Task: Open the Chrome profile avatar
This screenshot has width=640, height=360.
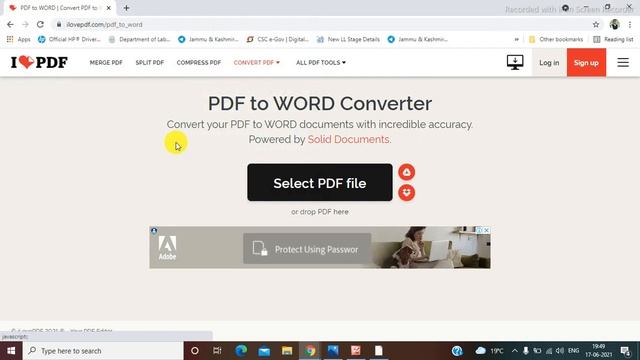Action: pos(614,24)
